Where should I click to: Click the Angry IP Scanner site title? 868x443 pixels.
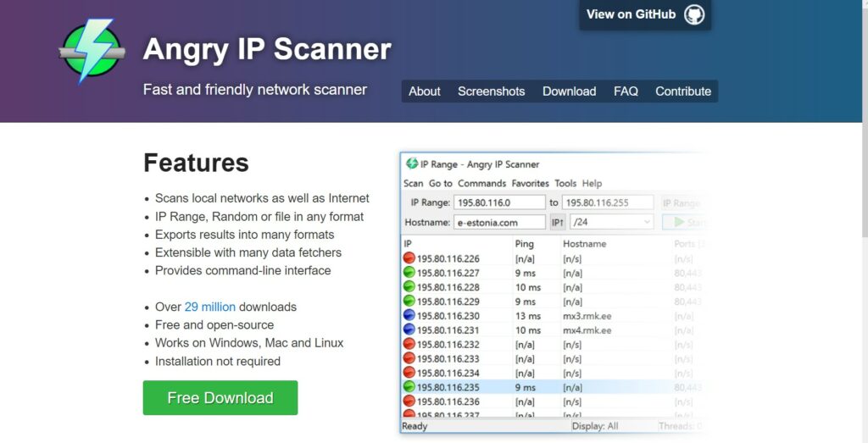[267, 49]
